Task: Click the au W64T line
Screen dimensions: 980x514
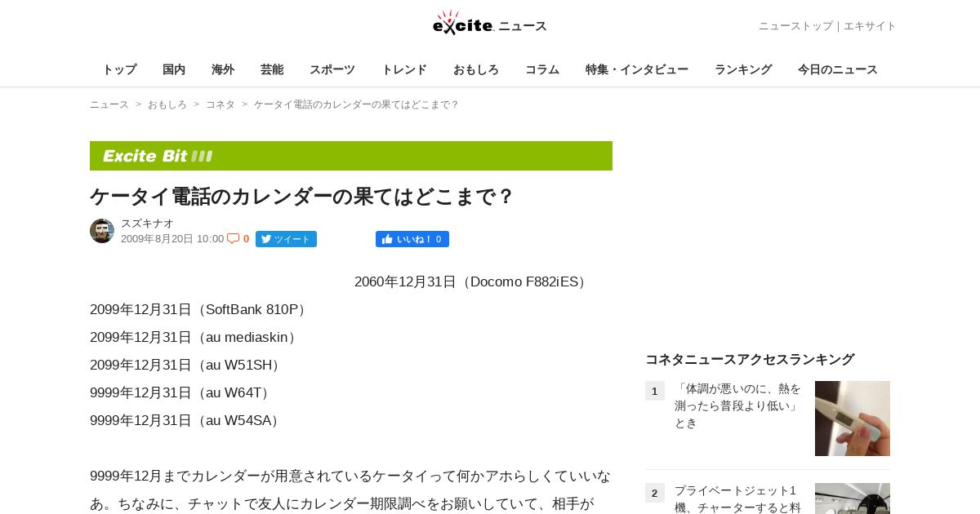Action: point(181,392)
